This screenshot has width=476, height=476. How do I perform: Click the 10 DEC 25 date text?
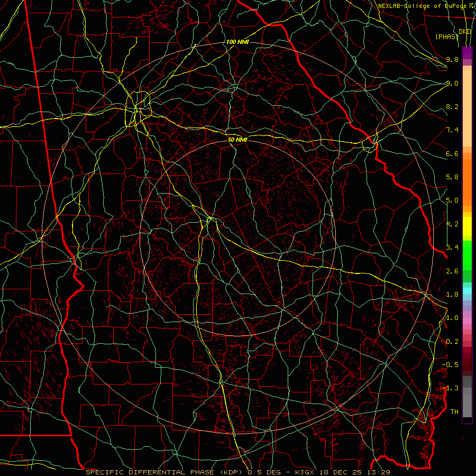pyautogui.click(x=341, y=472)
